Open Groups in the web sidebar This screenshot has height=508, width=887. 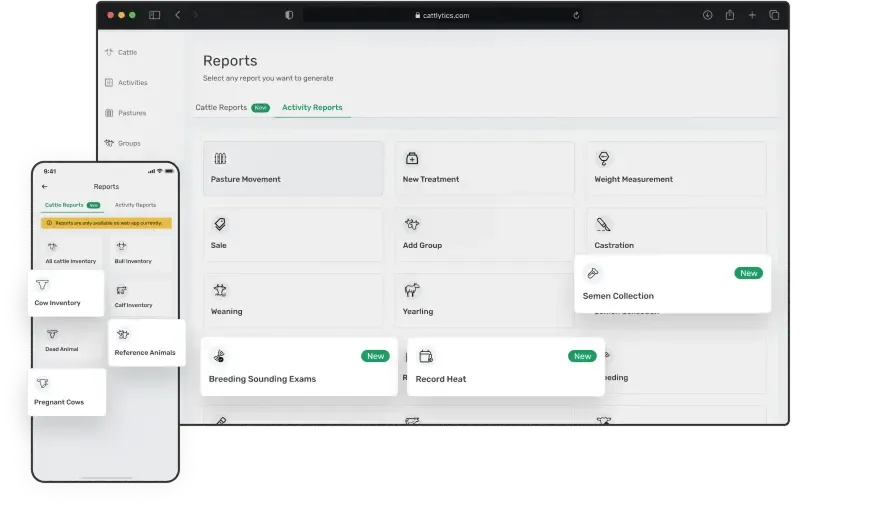(x=122, y=143)
